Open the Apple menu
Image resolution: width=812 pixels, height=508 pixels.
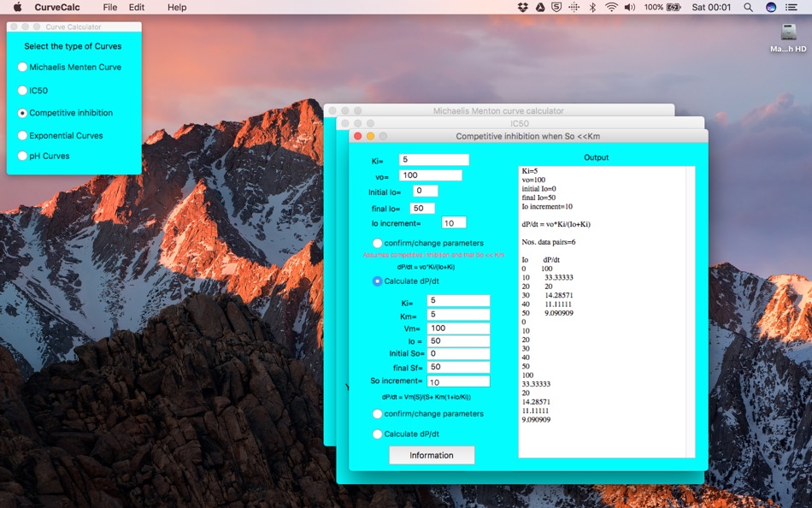coord(17,7)
